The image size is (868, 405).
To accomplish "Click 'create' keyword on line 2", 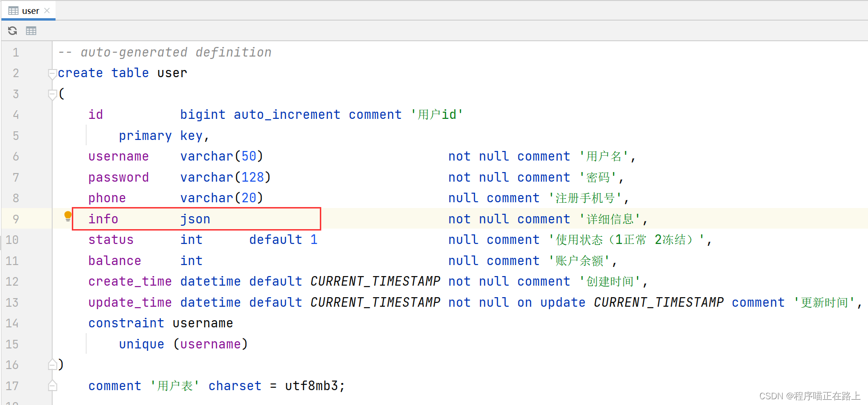I will click(x=80, y=73).
